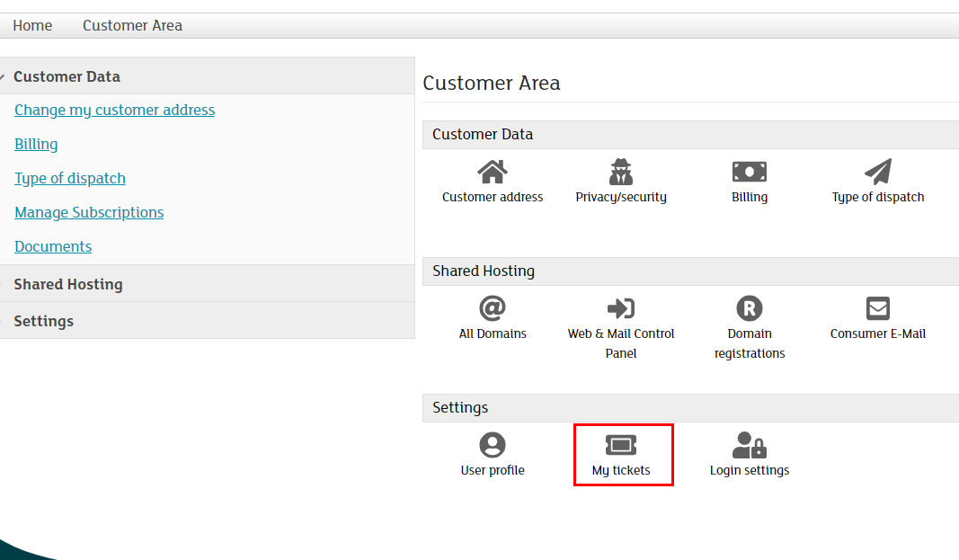959x560 pixels.
Task: Click the Change my customer address link
Action: tap(114, 110)
